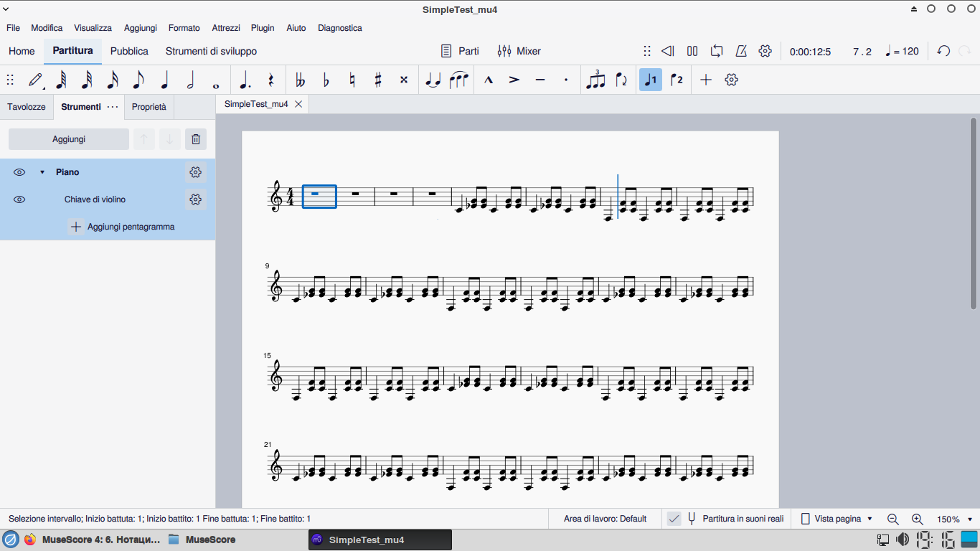Click the rewind playback icon
The height and width of the screenshot is (551, 980).
click(x=667, y=51)
